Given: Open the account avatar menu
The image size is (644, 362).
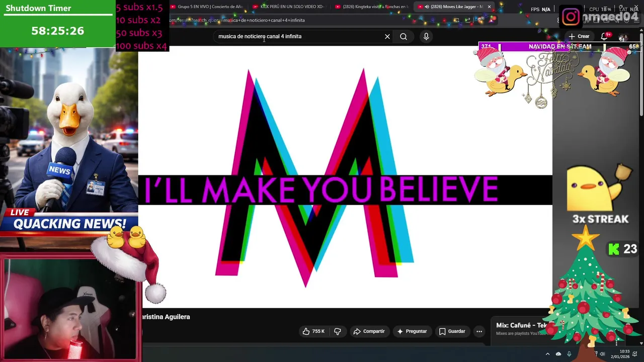Looking at the screenshot, I should 623,37.
